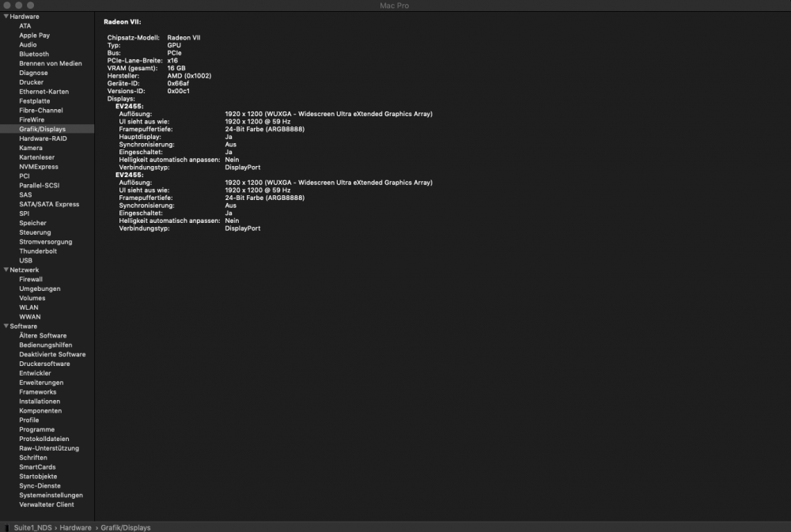Open Firewall under Netzwerk
The width and height of the screenshot is (791, 532).
coord(31,279)
